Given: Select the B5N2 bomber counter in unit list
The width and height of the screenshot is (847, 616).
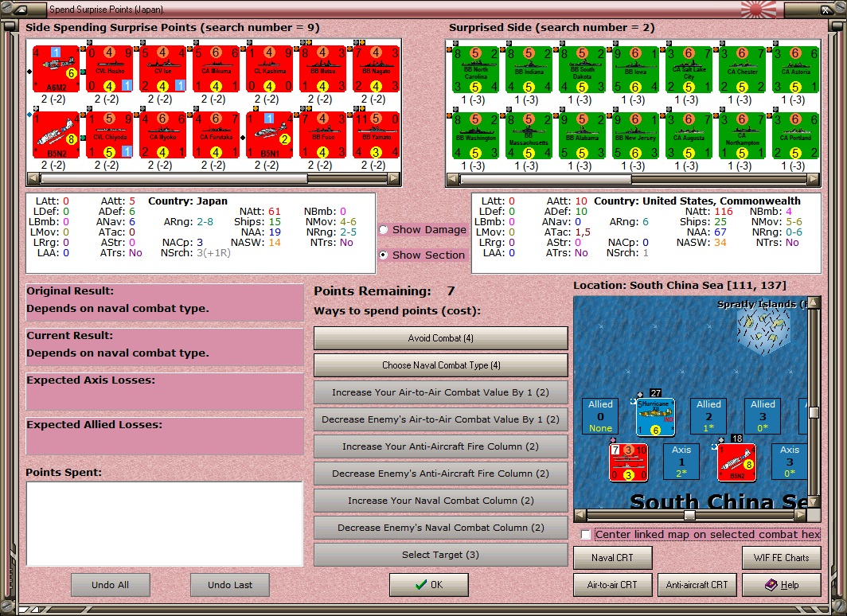Looking at the screenshot, I should [57, 135].
